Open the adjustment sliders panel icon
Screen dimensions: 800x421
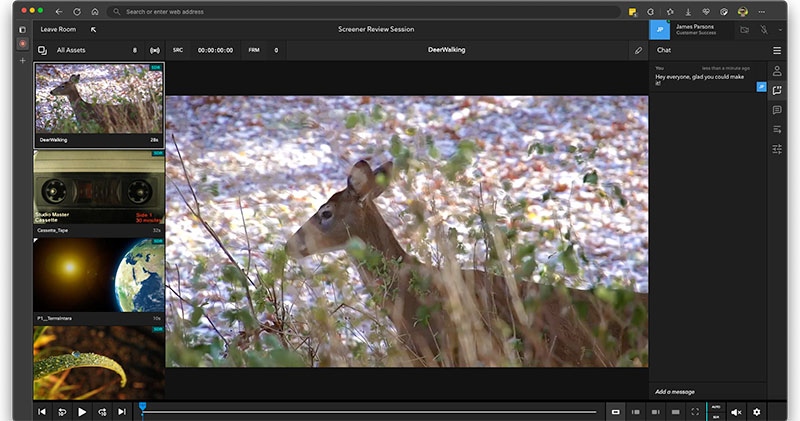[777, 149]
